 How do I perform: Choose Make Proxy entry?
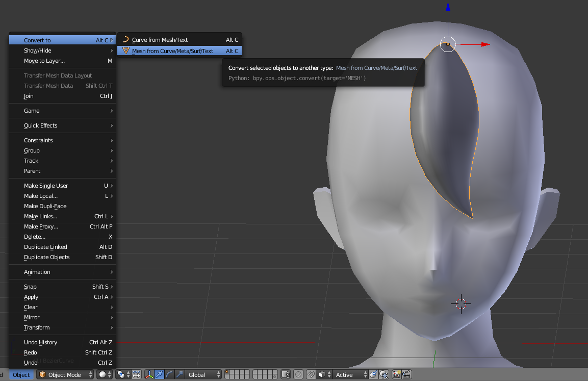point(62,226)
